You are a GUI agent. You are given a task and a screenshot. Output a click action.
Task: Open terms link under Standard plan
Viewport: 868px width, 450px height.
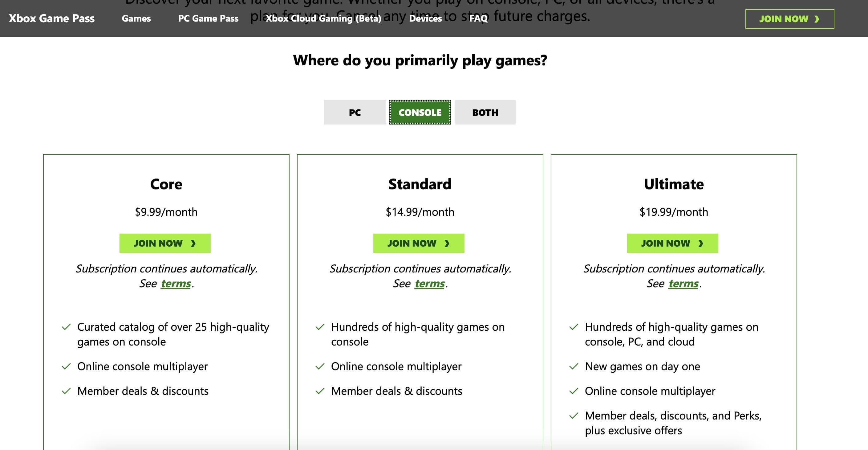click(x=430, y=284)
